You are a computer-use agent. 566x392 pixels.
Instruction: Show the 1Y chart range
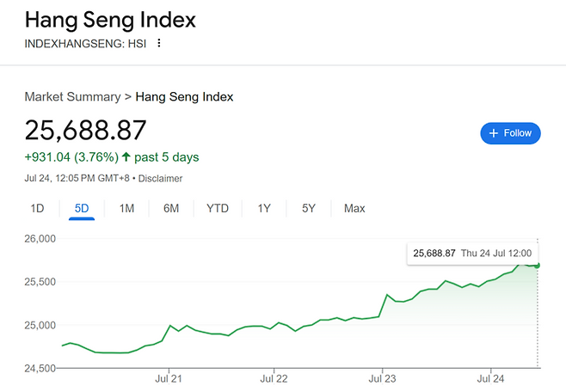(264, 208)
